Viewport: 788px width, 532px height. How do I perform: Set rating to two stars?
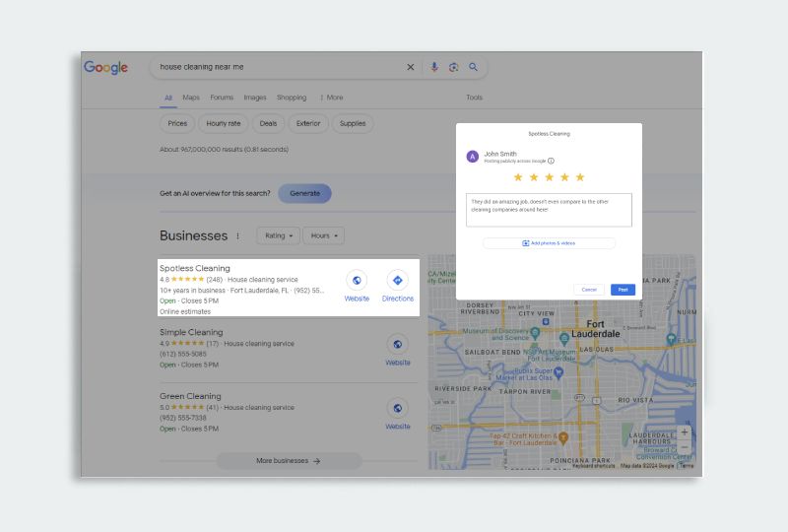coord(534,177)
